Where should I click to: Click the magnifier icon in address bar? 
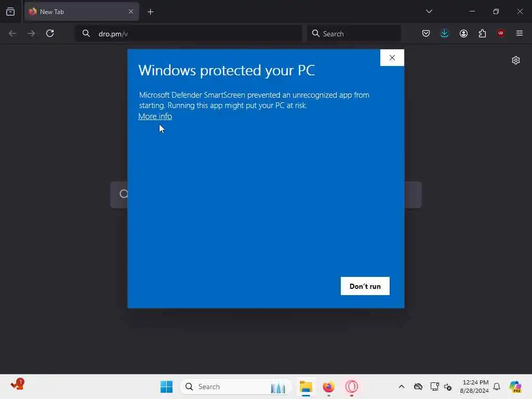pyautogui.click(x=86, y=33)
